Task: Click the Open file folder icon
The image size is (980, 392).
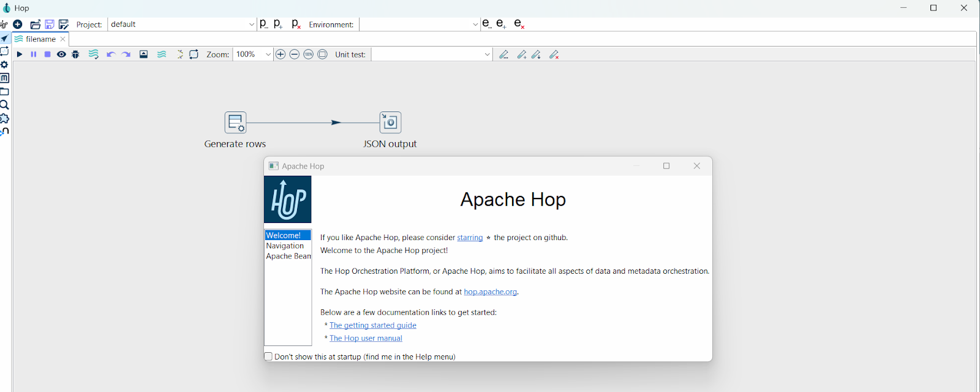Action: [36, 24]
